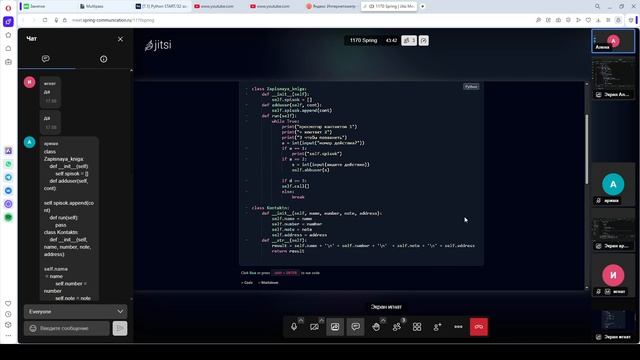The height and width of the screenshot is (360, 640).
Task: Toggle screen sharing button
Action: point(335,327)
